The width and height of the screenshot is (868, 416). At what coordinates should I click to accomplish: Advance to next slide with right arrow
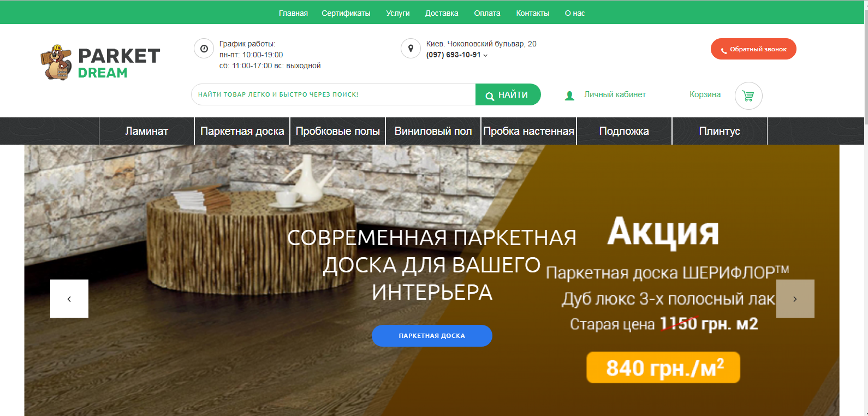point(795,299)
